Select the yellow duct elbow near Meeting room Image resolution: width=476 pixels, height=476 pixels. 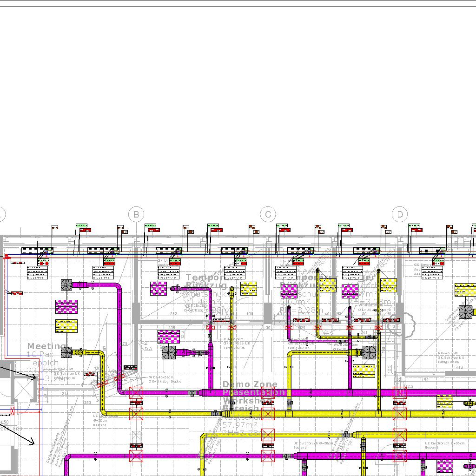tap(100, 356)
